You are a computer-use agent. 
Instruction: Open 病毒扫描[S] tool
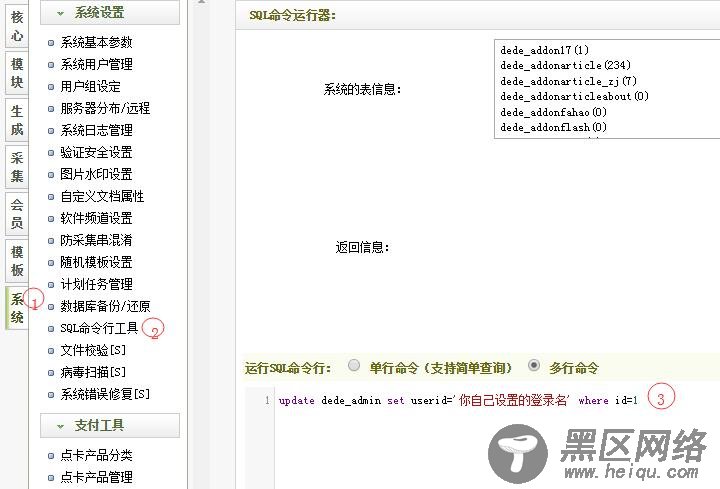click(93, 372)
